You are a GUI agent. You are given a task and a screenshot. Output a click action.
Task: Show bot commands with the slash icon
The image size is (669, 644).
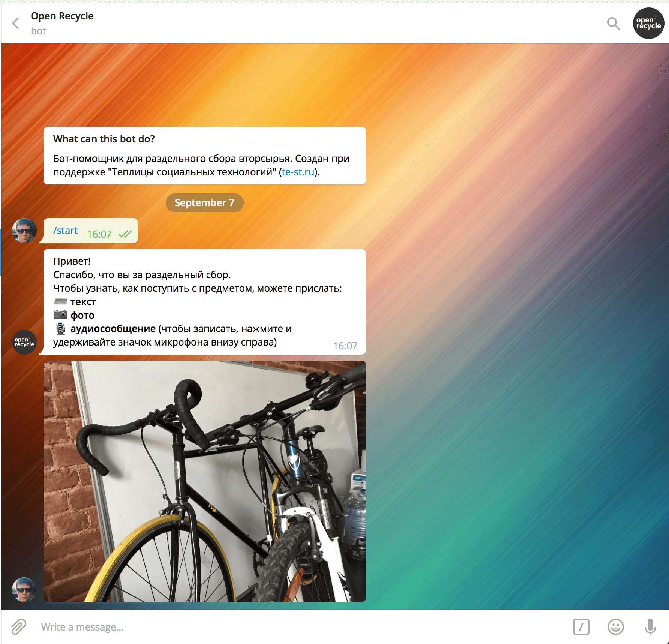pos(581,627)
